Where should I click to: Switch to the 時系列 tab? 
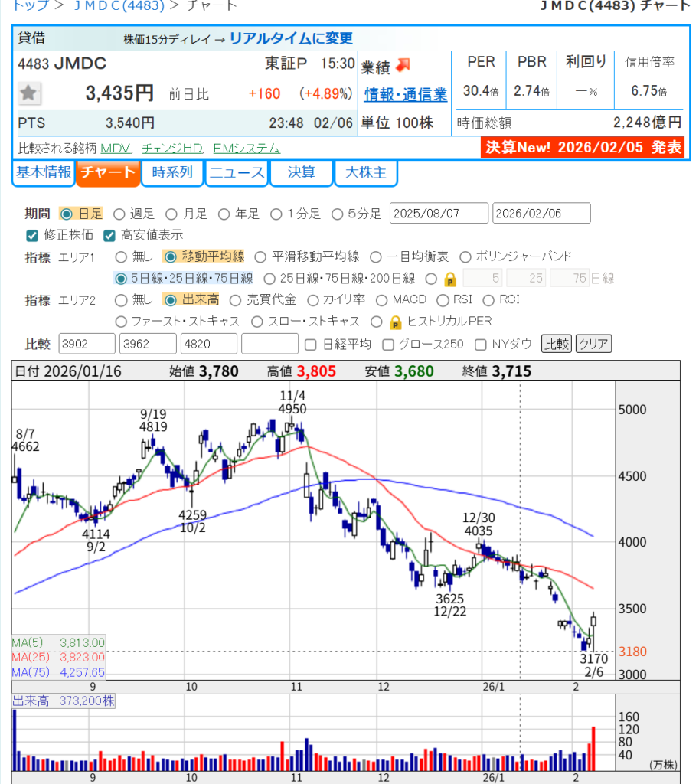[172, 173]
